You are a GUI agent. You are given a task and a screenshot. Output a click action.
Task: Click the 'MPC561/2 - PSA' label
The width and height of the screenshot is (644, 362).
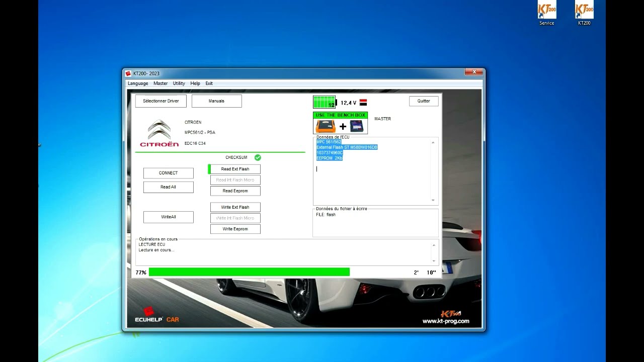point(200,132)
